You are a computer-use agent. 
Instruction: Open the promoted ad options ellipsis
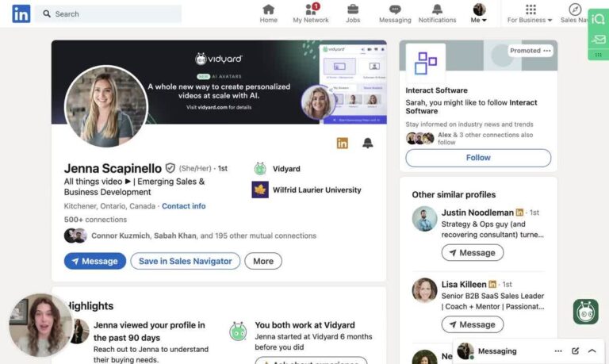click(546, 51)
